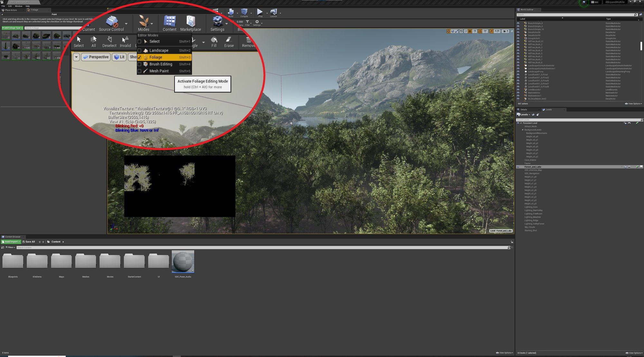
Task: Select Brush Editing from Editor Modes menu
Action: coord(161,64)
